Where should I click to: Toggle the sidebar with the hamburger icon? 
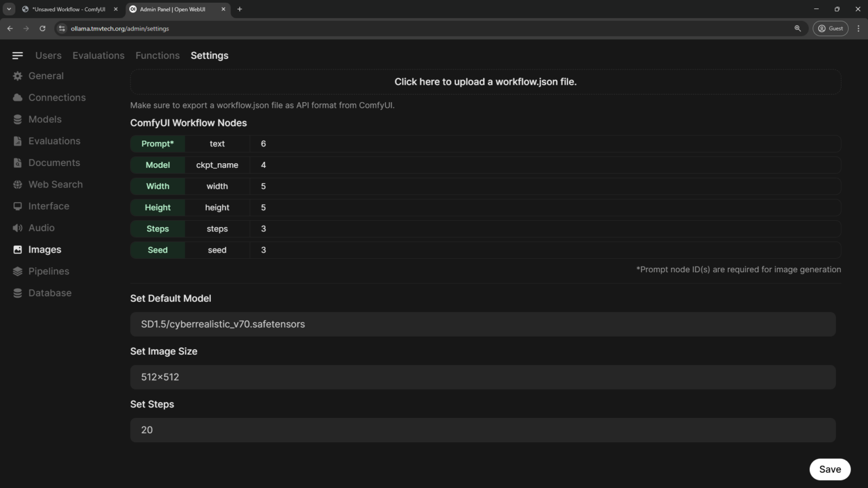click(x=18, y=55)
